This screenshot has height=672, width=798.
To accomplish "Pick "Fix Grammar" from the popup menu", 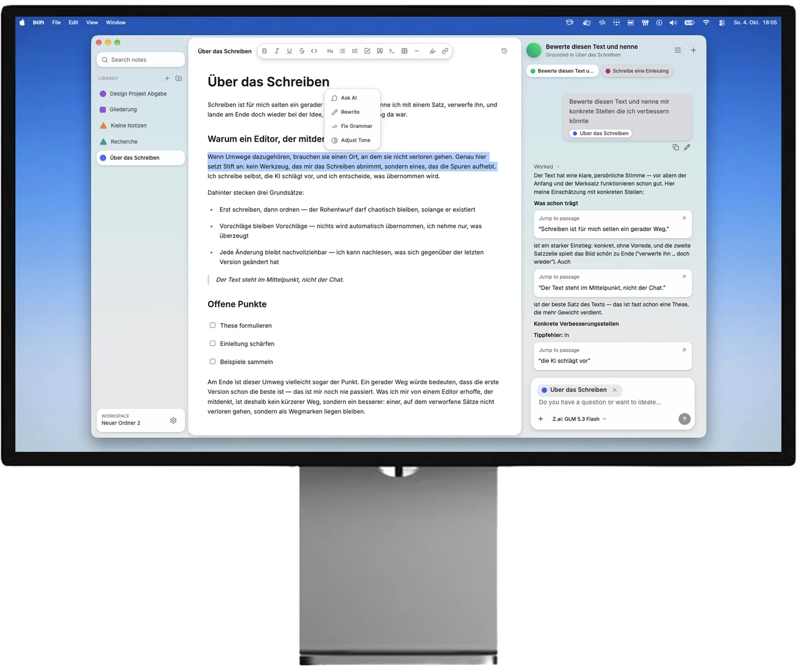I will pos(352,126).
